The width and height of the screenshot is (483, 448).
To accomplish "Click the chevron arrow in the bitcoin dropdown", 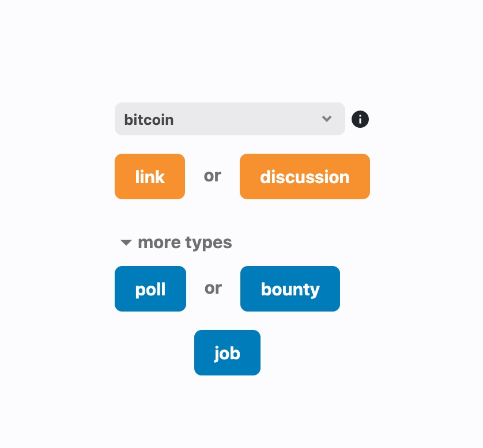I will 327,119.
